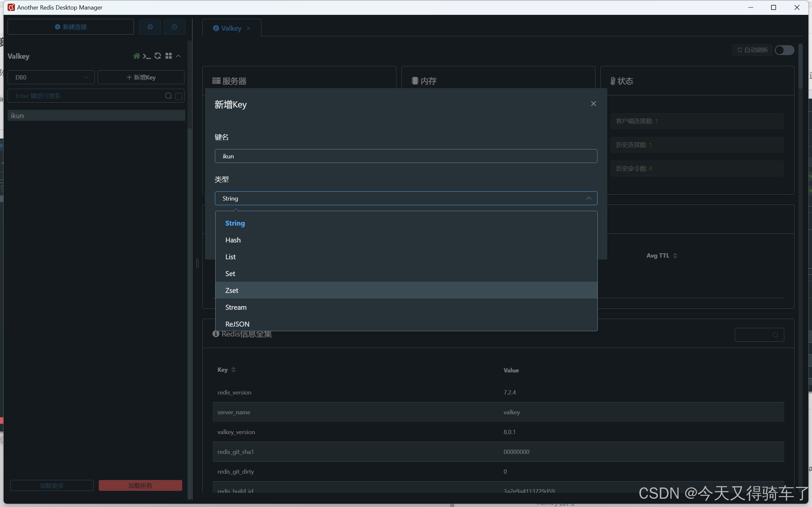
Task: Click the 加载所有 red button
Action: [x=140, y=485]
